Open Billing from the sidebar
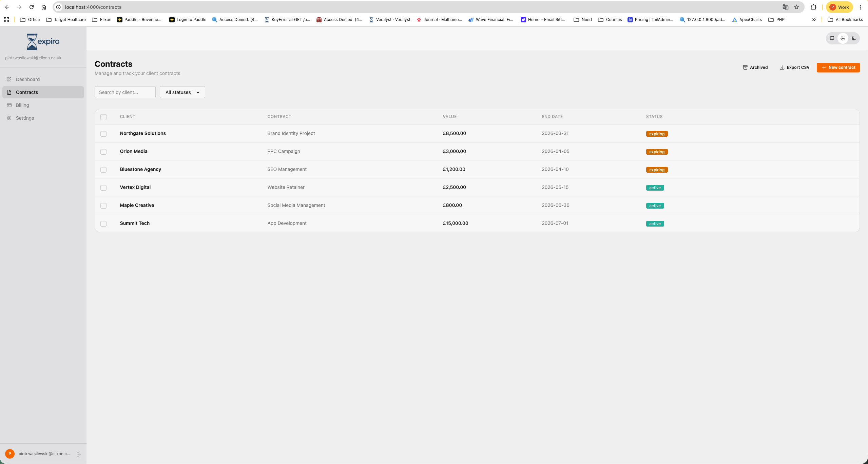 pyautogui.click(x=22, y=105)
